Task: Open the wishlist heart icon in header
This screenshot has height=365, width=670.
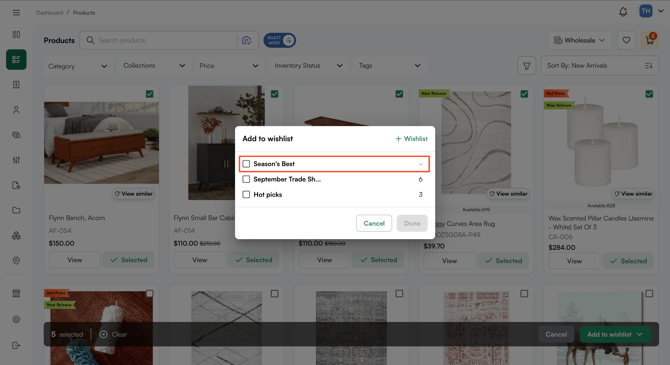Action: (x=626, y=40)
